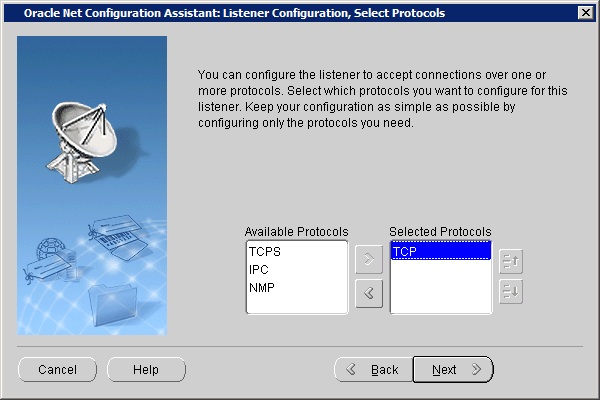
Task: Click the add protocol right-arrow button
Action: [369, 260]
